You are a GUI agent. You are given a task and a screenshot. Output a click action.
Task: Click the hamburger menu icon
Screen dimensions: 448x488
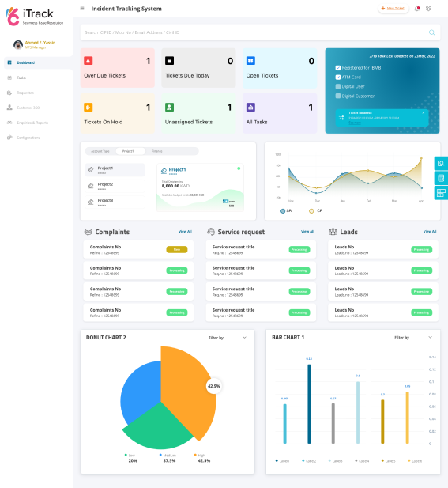click(82, 9)
